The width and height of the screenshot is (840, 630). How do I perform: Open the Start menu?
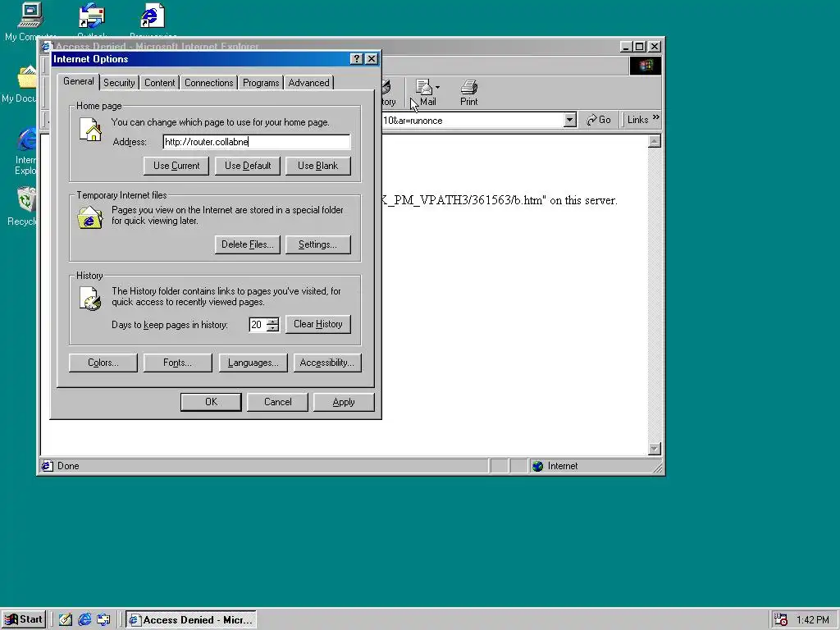pyautogui.click(x=24, y=619)
